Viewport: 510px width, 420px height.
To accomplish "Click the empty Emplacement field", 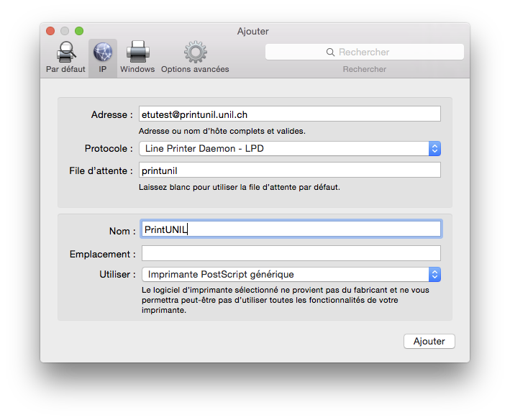I will (291, 253).
